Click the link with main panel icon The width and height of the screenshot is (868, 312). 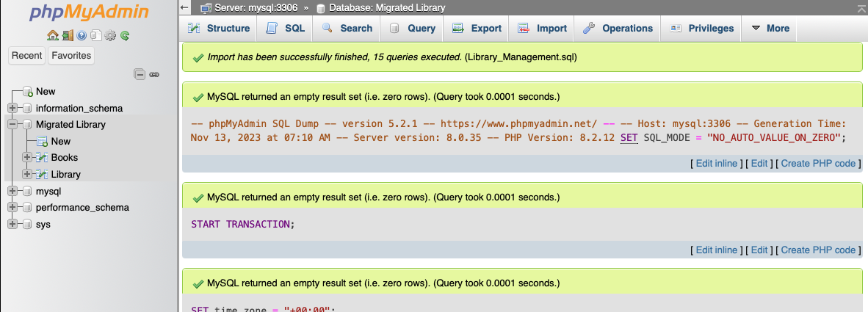[154, 74]
